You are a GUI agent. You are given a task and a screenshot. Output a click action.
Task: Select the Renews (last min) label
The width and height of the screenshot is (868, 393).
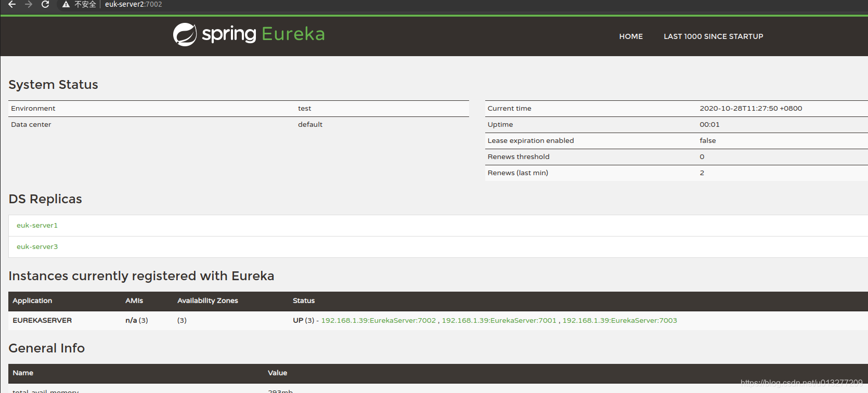pyautogui.click(x=517, y=173)
